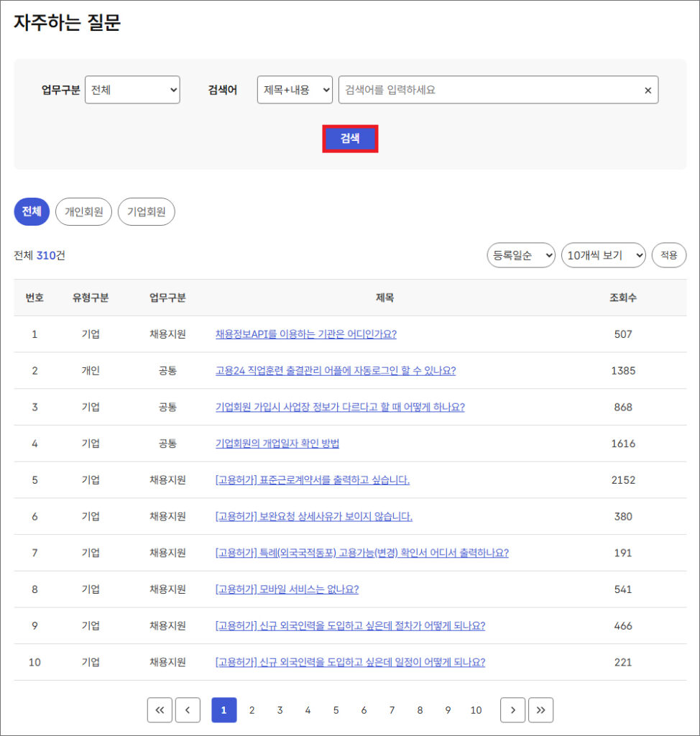Select the 전체 filter tab

[32, 212]
